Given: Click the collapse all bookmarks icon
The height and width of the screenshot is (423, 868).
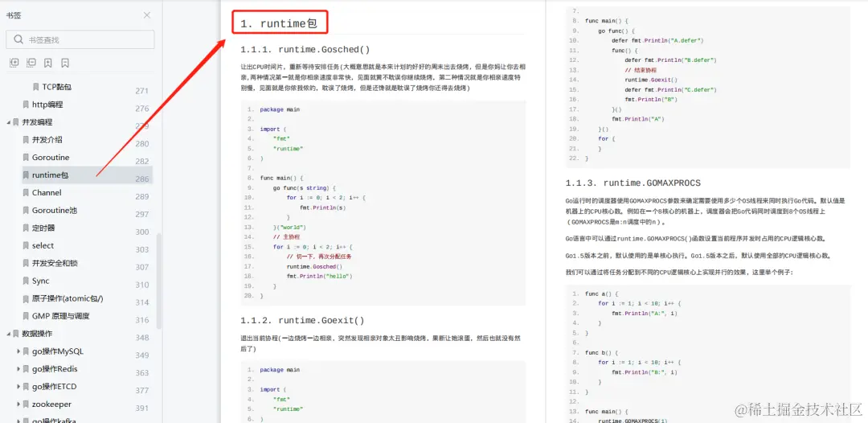Looking at the screenshot, I should pyautogui.click(x=31, y=63).
